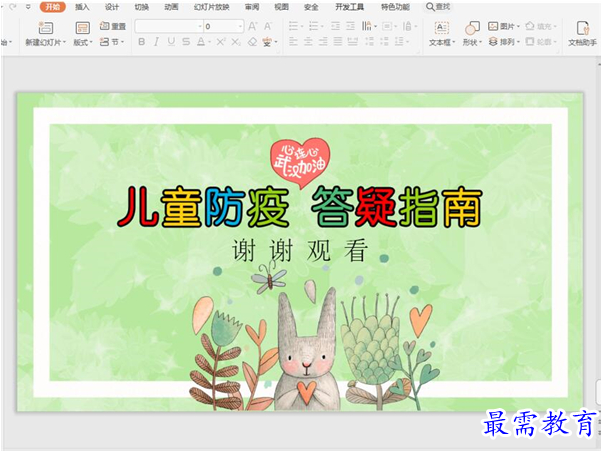
Task: Decrease font size with smaller A icon
Action: [268, 26]
